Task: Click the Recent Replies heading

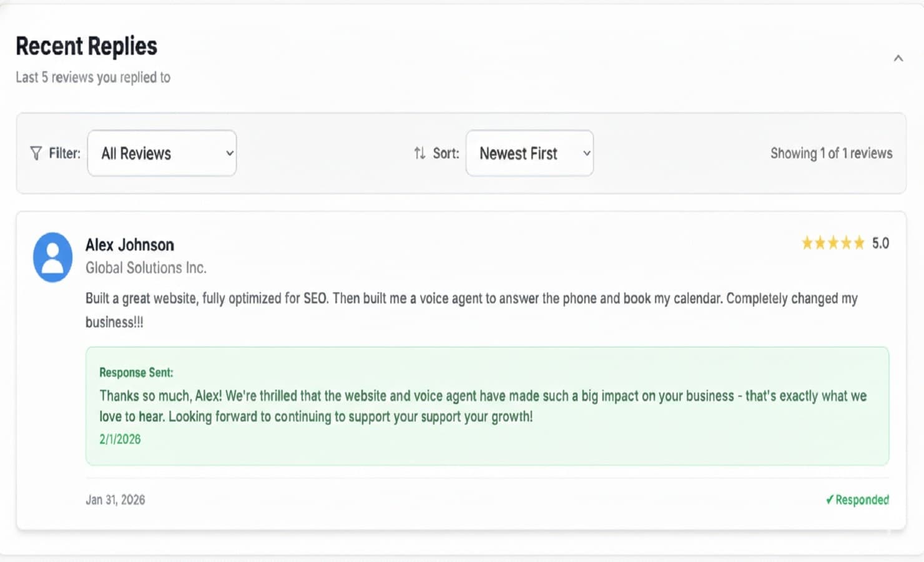Action: point(86,45)
